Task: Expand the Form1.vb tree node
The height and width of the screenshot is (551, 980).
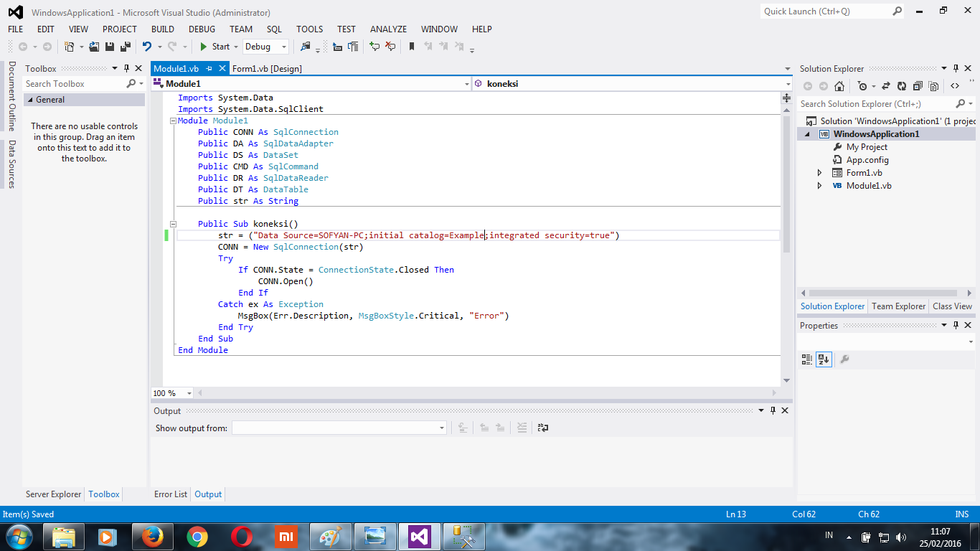Action: click(x=820, y=173)
